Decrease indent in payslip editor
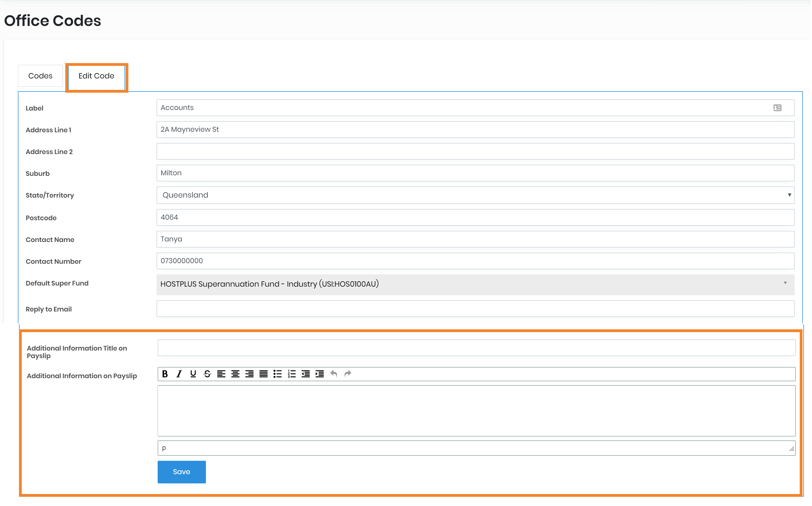The width and height of the screenshot is (812, 506). coord(306,374)
